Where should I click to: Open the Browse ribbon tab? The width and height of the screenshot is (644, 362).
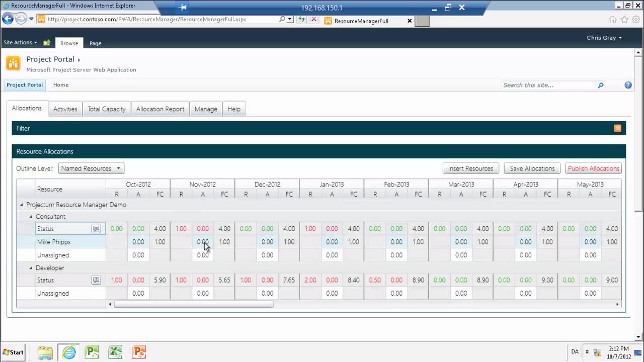pyautogui.click(x=69, y=43)
